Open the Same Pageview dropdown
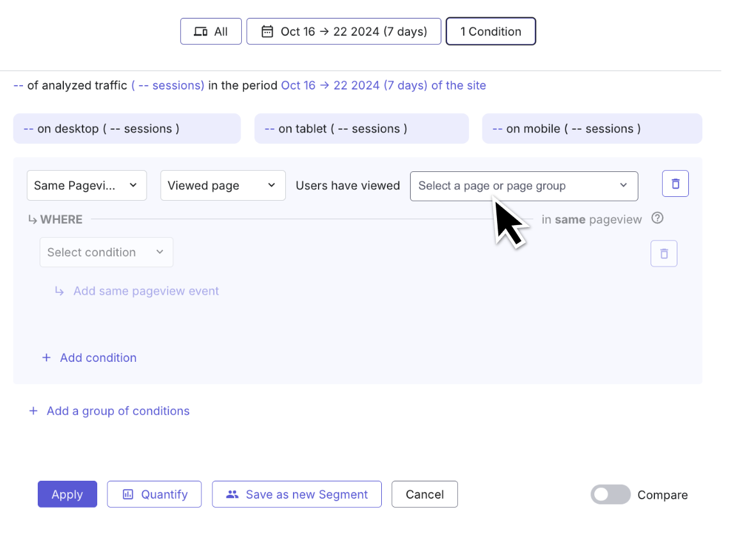742x560 pixels. [x=86, y=185]
